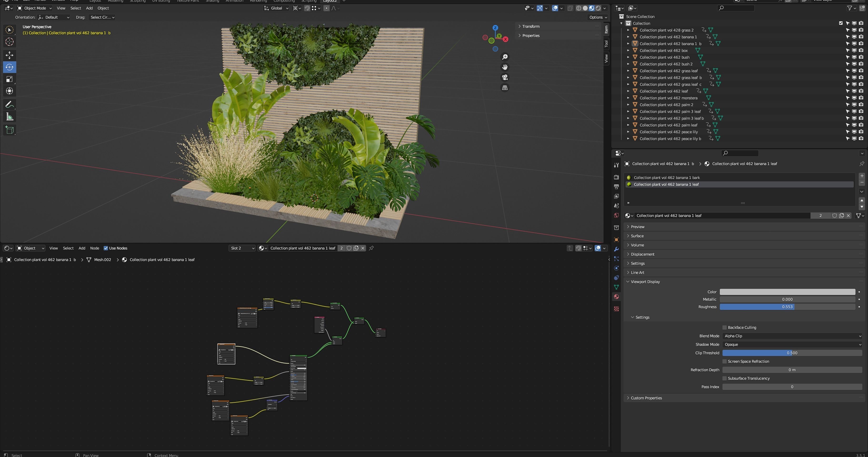Click the remove material slot minus button

862,183
